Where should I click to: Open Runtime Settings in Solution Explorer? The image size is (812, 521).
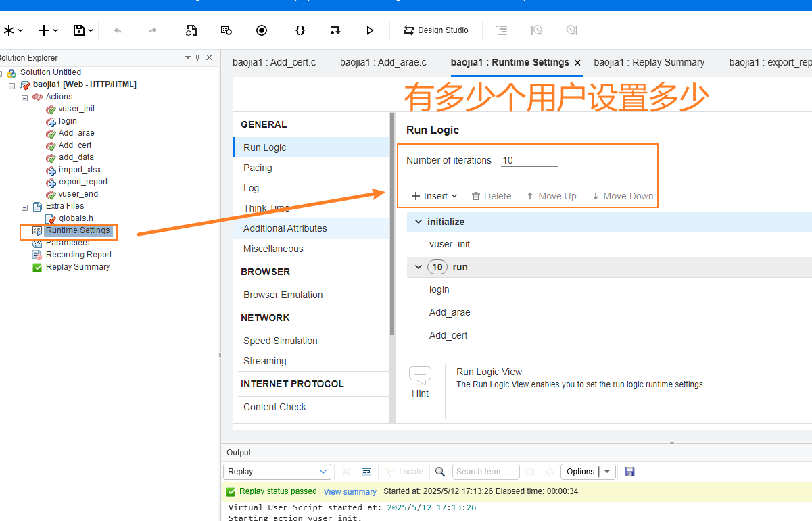click(x=78, y=230)
